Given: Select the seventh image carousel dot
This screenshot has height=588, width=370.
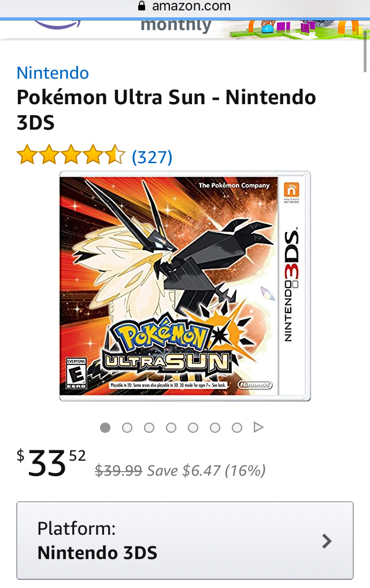Looking at the screenshot, I should pyautogui.click(x=237, y=428).
